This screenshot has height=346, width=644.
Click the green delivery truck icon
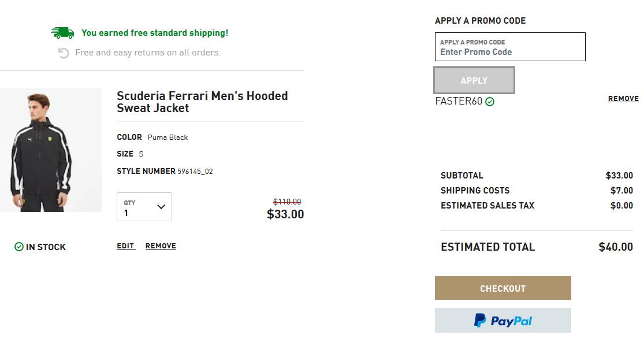point(62,33)
